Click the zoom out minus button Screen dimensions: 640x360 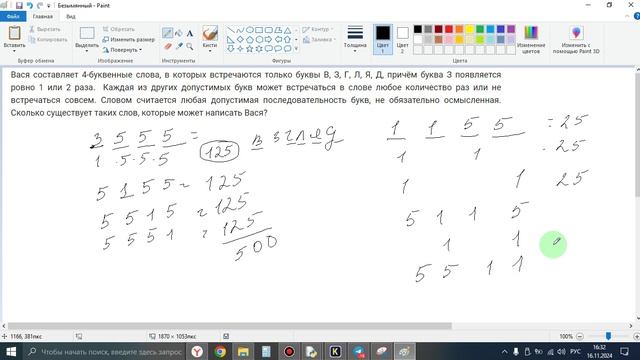click(580, 336)
